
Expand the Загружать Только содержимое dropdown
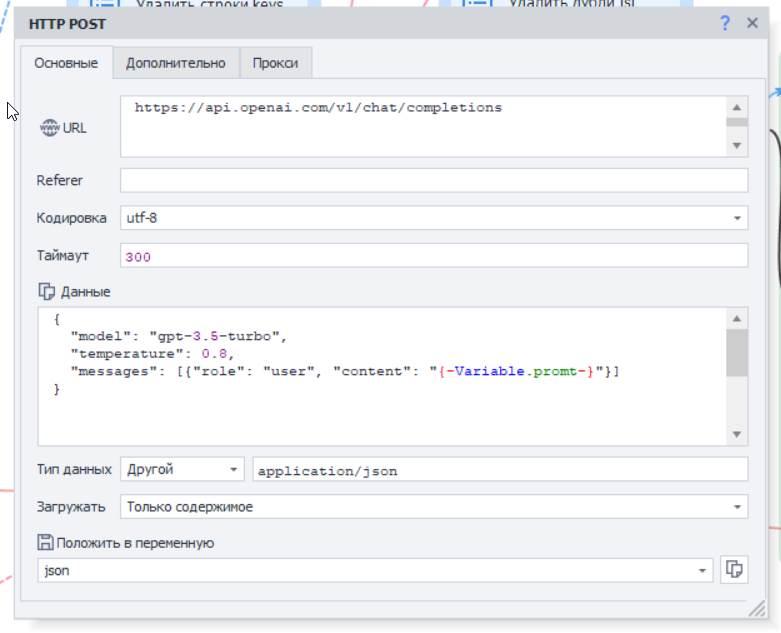coord(434,507)
